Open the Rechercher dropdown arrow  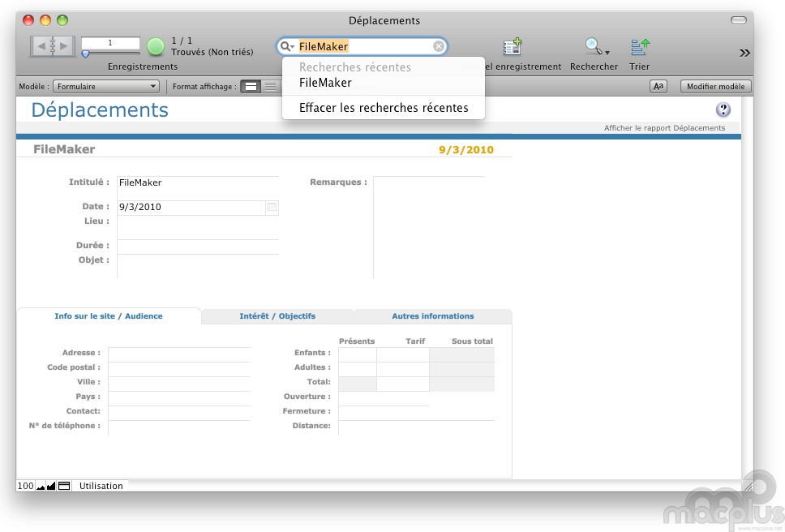(x=607, y=53)
